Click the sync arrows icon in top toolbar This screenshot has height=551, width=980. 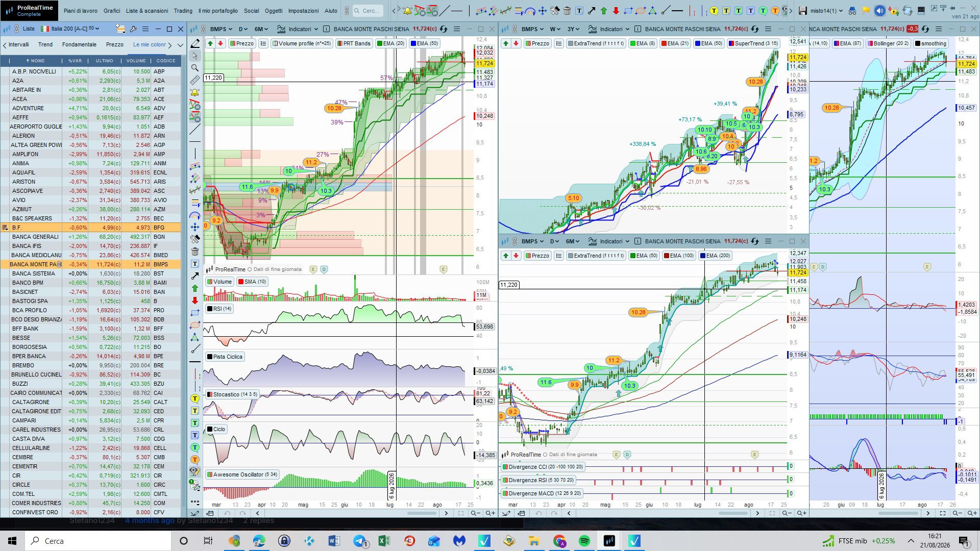[907, 11]
